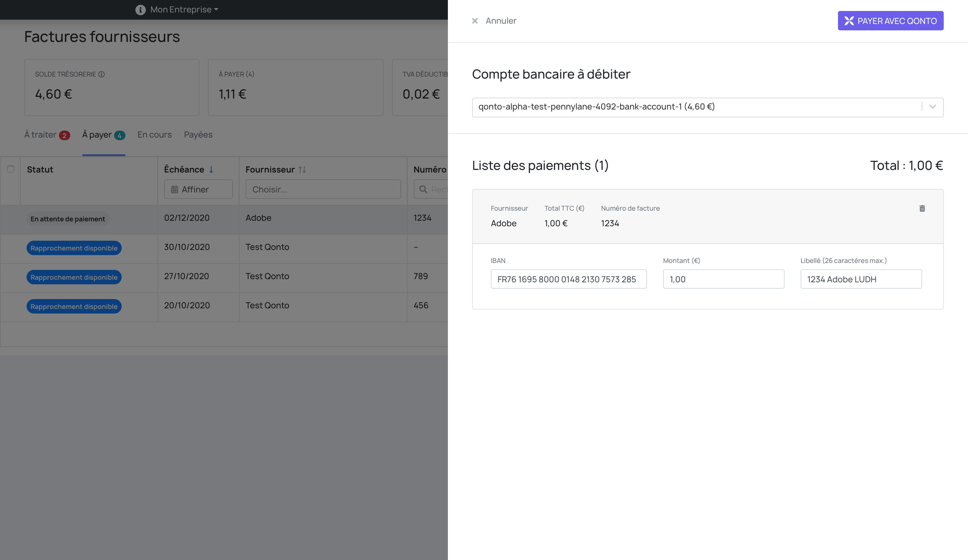
Task: Click the En attente de paiement badge
Action: [x=68, y=219]
